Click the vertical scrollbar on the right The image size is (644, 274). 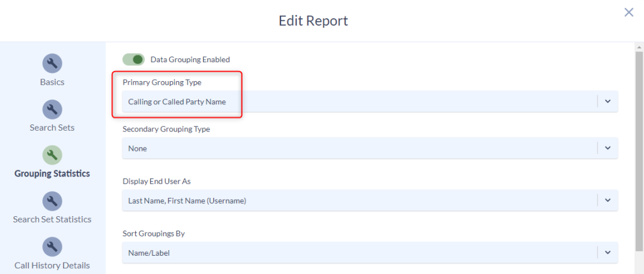tap(639, 151)
